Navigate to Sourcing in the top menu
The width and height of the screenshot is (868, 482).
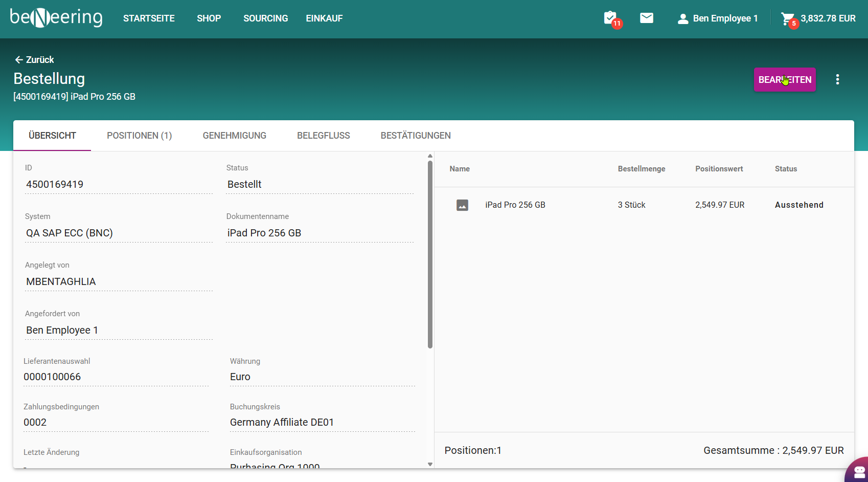point(265,18)
